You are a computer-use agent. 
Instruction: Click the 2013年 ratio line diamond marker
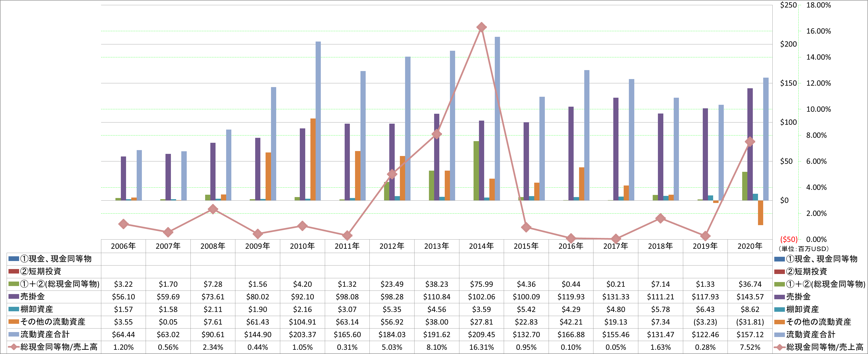pos(437,134)
